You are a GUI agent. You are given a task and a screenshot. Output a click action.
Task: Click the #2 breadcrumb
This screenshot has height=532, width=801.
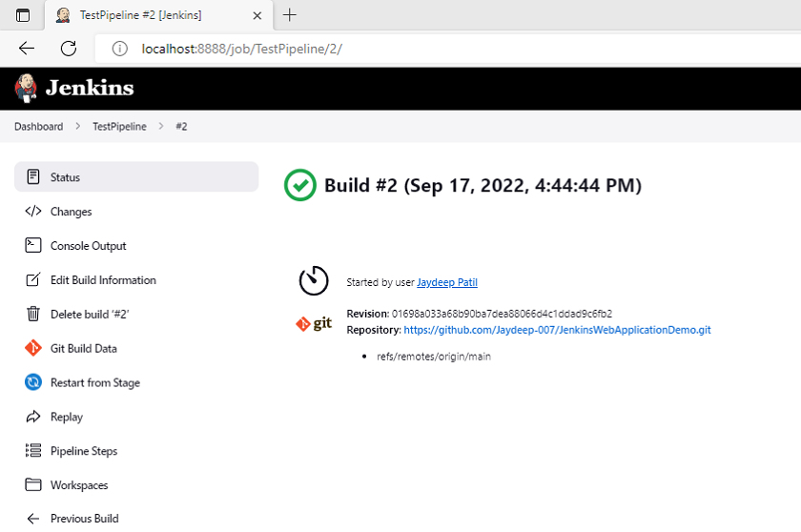click(x=181, y=126)
